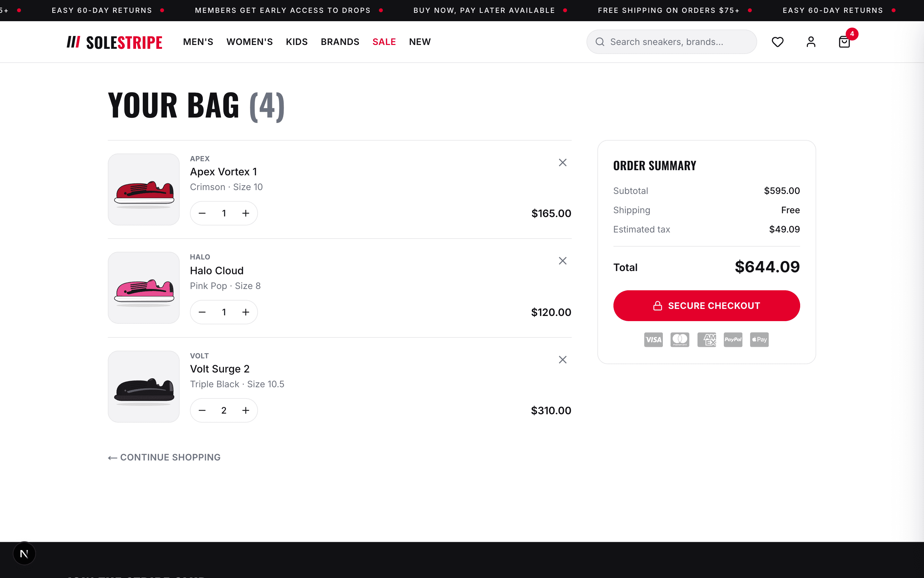Click "Triple Black · Size 10.5" variant text
The height and width of the screenshot is (578, 924).
pos(237,384)
